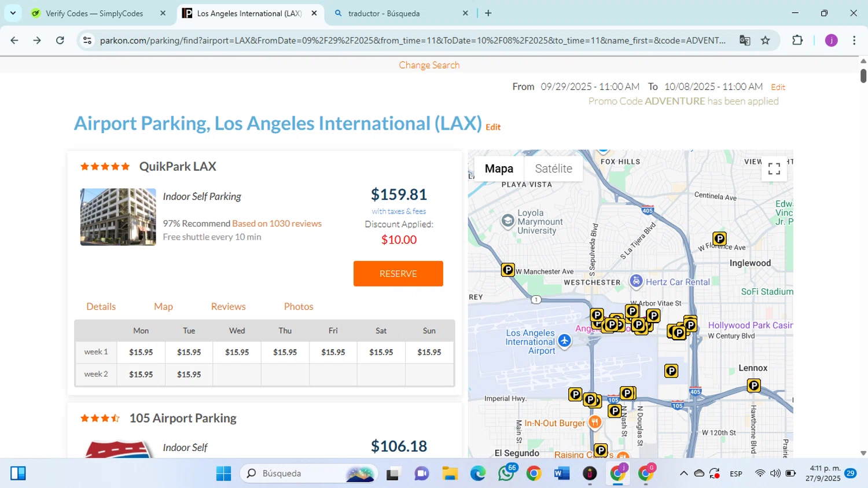
Task: Click week 2 Tue price $15.95
Action: point(189,375)
